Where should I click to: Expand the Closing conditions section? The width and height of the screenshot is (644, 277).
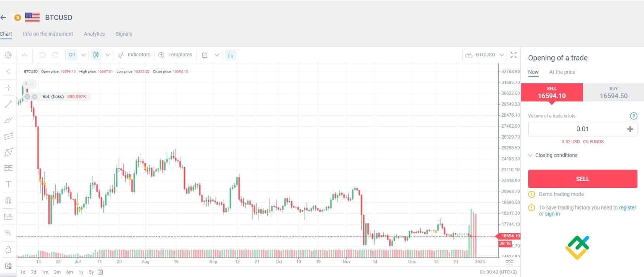tap(556, 155)
